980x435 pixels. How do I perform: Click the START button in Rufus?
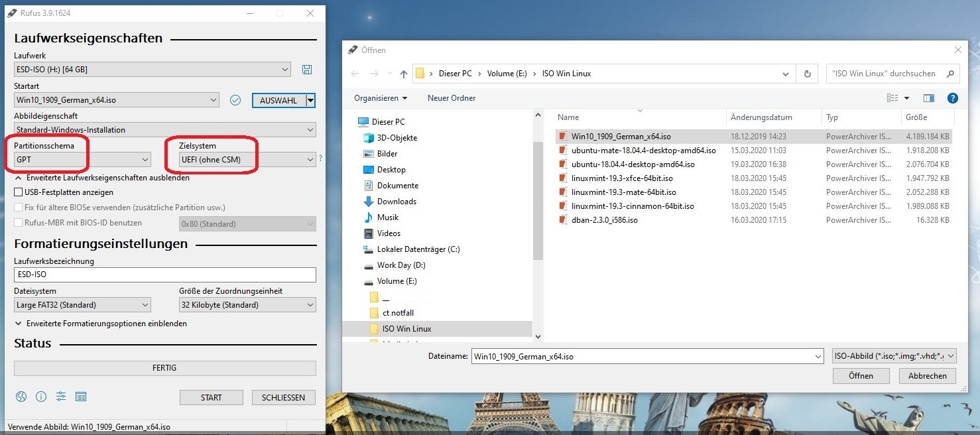[212, 397]
